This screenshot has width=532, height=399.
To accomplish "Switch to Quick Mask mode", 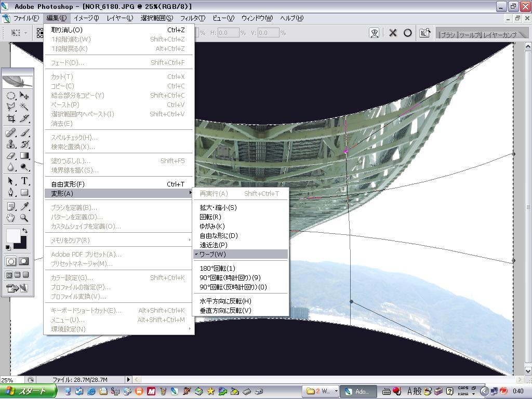I will pyautogui.click(x=24, y=261).
